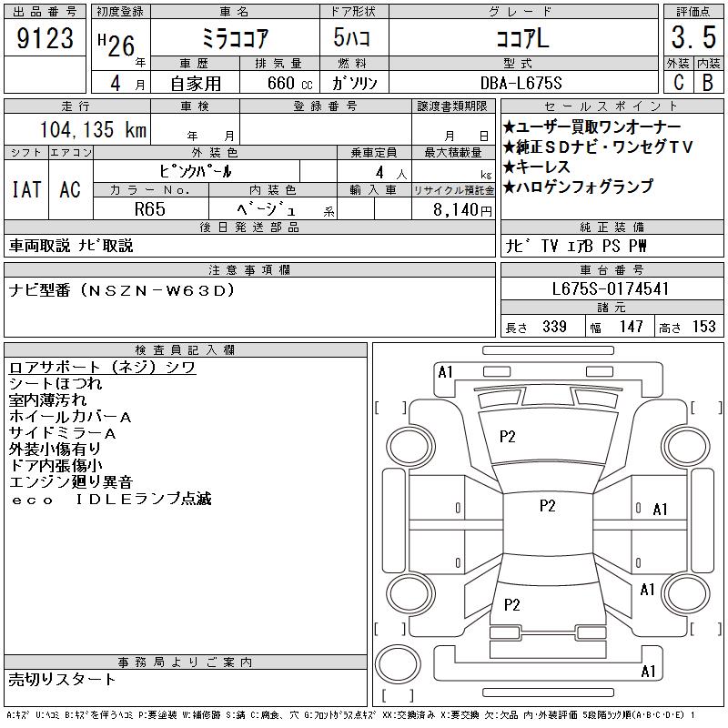Click the air conditioner value AC

click(70, 189)
